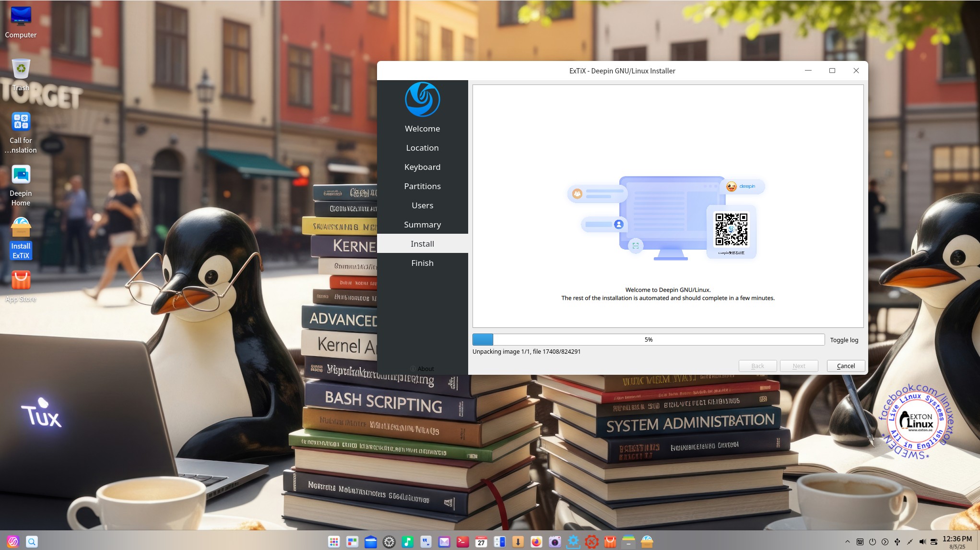
Task: Open the volume speaker tray icon
Action: pos(922,542)
